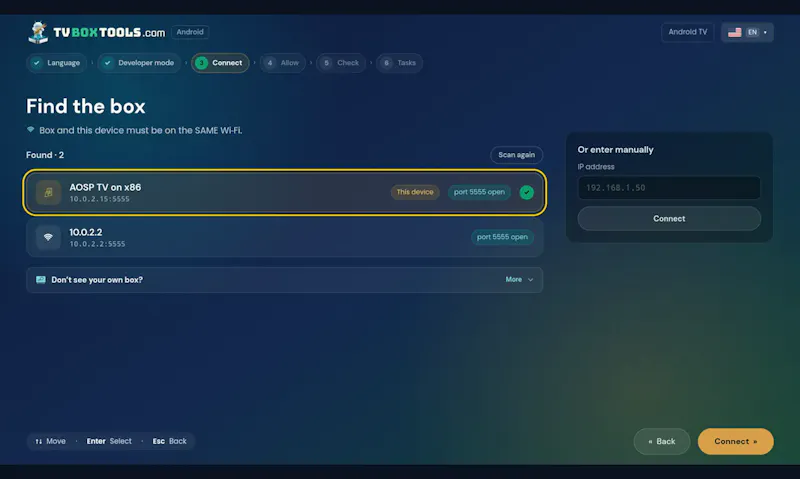
Task: Click the Scan again button
Action: (x=516, y=155)
